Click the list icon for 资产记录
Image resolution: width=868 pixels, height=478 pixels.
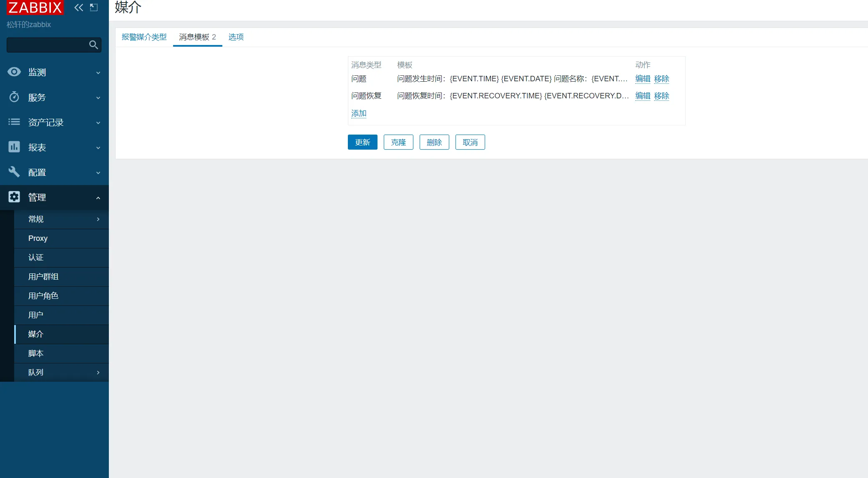click(x=14, y=122)
